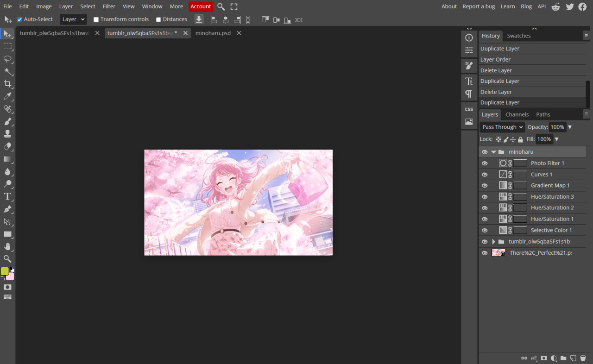593x364 pixels.
Task: Open the Fill slider arrow
Action: [x=556, y=139]
